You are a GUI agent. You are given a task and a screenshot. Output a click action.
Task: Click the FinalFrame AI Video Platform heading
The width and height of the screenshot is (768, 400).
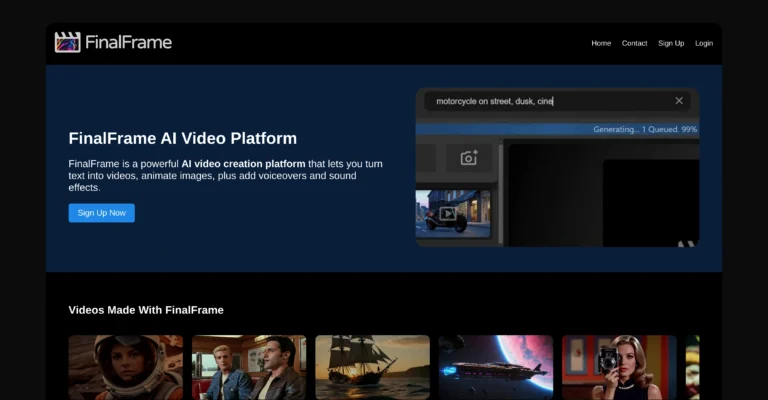pyautogui.click(x=183, y=139)
